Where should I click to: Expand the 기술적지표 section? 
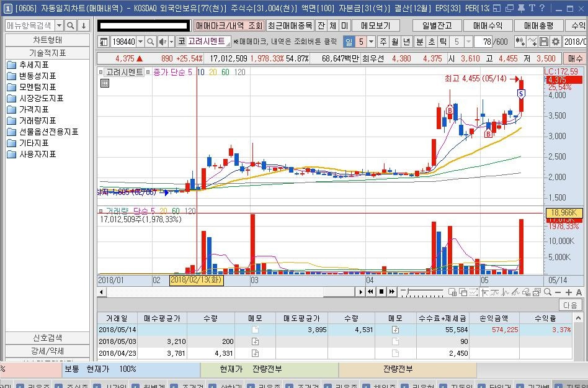(x=47, y=53)
